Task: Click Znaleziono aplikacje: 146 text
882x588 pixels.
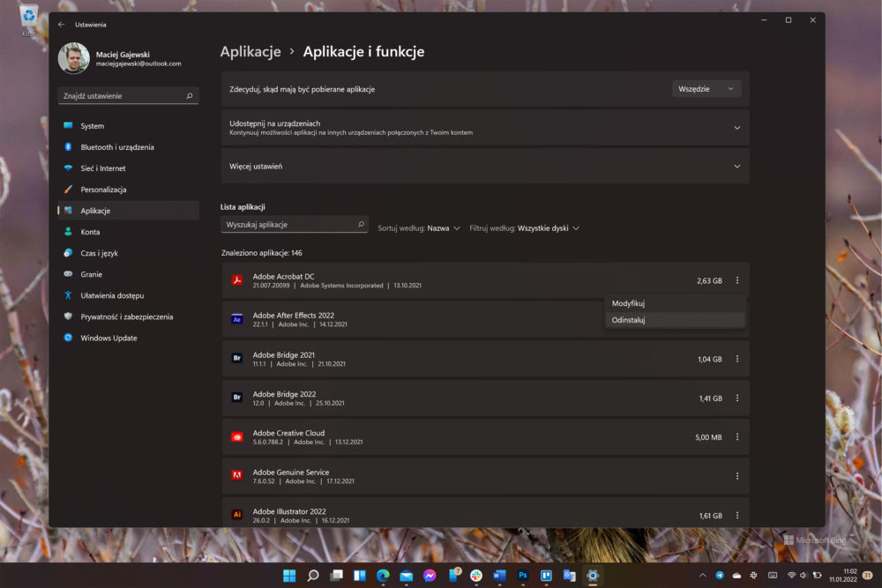Action: coord(262,253)
